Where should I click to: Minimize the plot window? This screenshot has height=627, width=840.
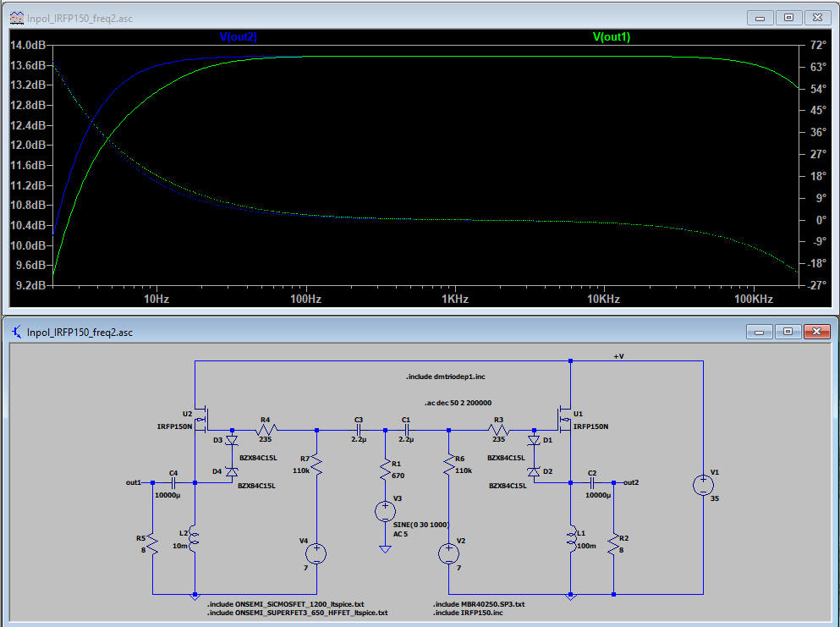pos(760,18)
